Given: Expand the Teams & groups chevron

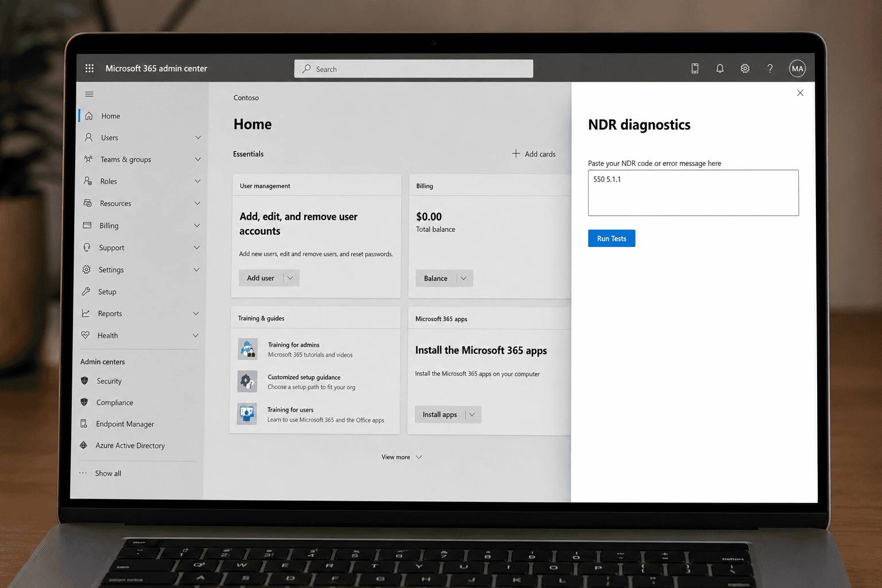Looking at the screenshot, I should pos(198,159).
